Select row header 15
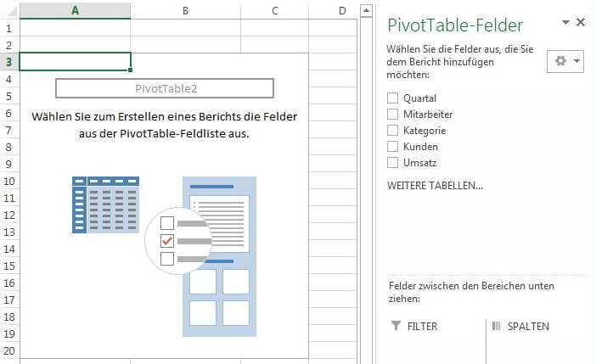 tap(9, 266)
